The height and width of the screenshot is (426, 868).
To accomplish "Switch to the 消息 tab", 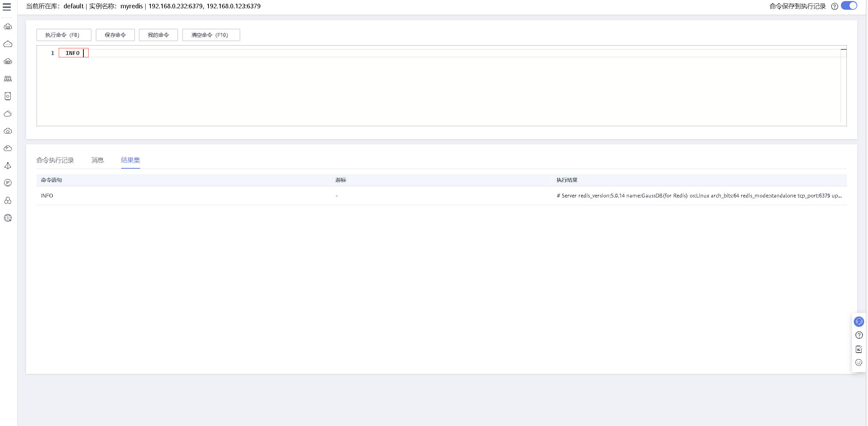I will click(98, 160).
